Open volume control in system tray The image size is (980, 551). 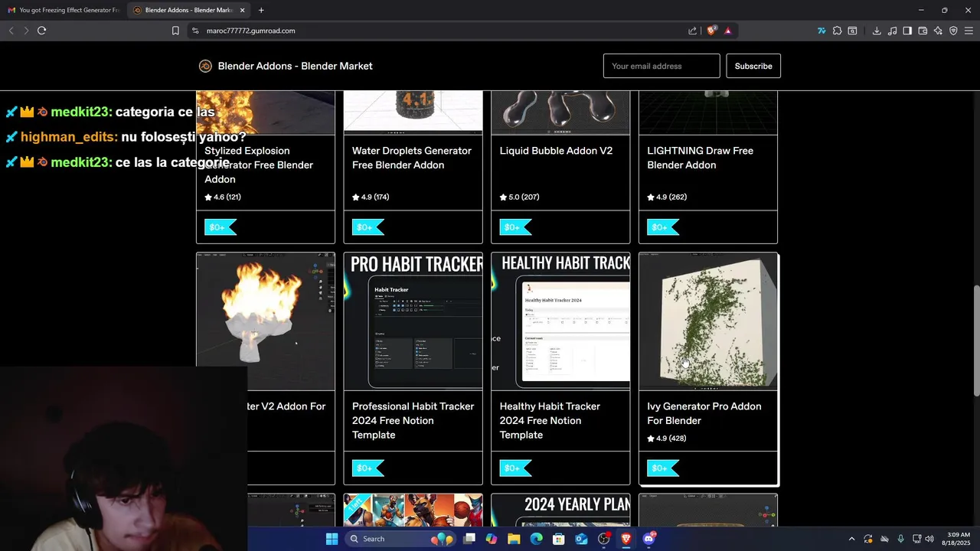pyautogui.click(x=929, y=539)
